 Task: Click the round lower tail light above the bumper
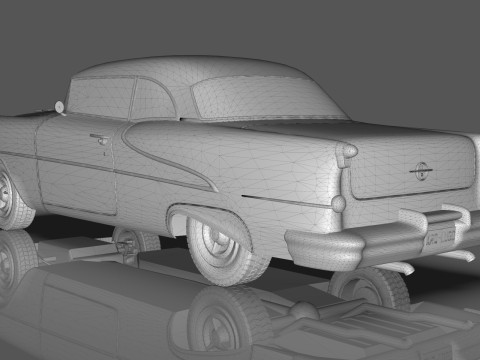click(x=339, y=203)
